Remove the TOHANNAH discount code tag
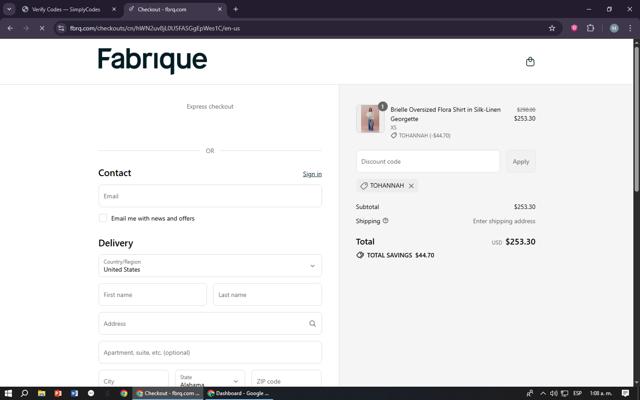The width and height of the screenshot is (640, 400). (x=411, y=186)
